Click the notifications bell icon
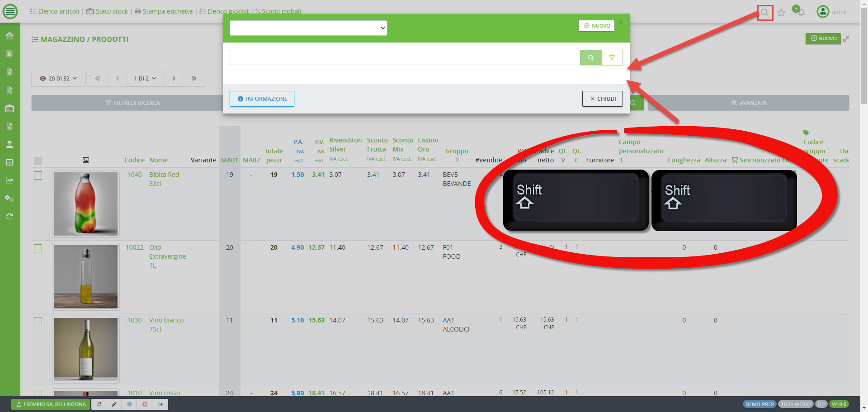Viewport: 868px width, 412px height. coord(801,12)
